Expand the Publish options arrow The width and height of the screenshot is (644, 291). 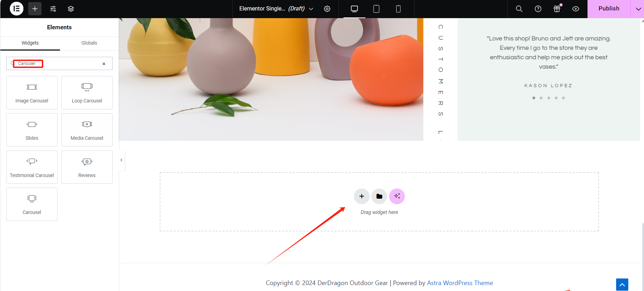tap(638, 9)
